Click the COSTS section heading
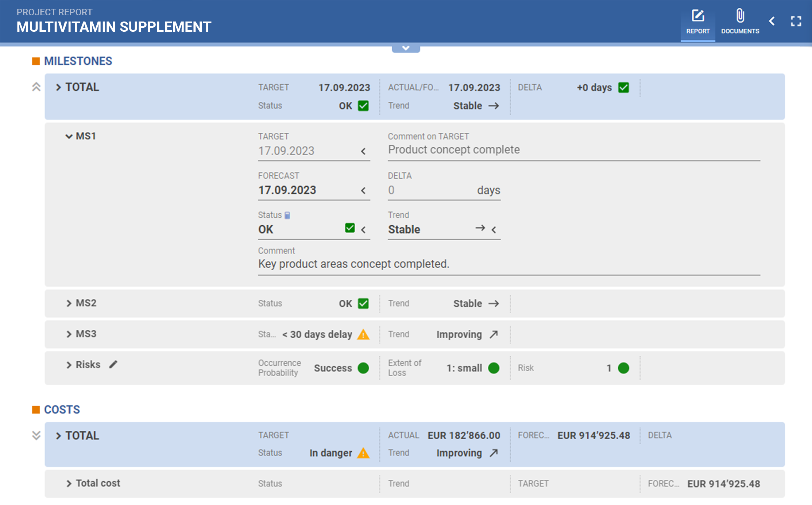This screenshot has width=812, height=505. [62, 410]
